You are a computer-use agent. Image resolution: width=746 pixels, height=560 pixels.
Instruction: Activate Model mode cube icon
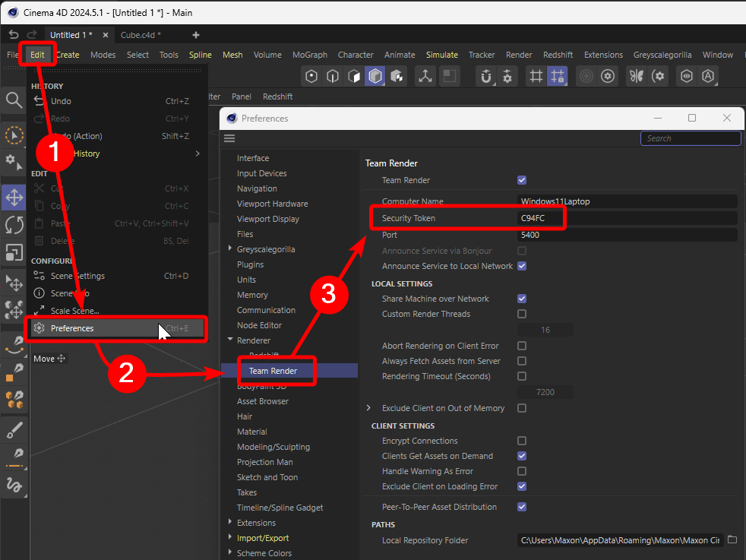375,76
